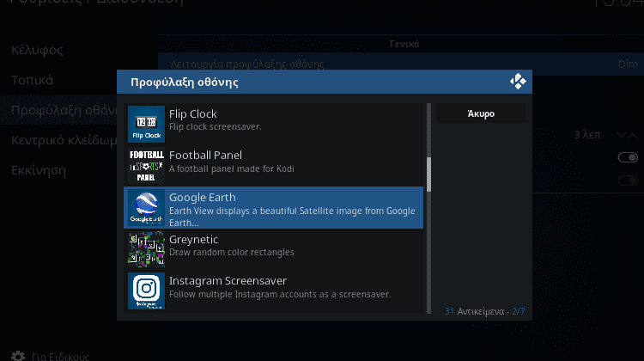Select the 'Instagram Screensaver' entry title
Screen dimensions: 644x361
[x=228, y=281]
